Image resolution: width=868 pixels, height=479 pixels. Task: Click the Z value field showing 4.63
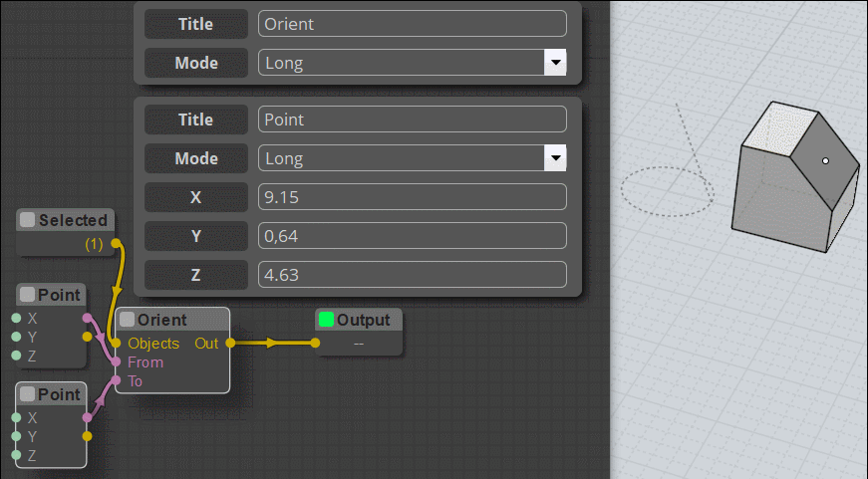coord(412,274)
